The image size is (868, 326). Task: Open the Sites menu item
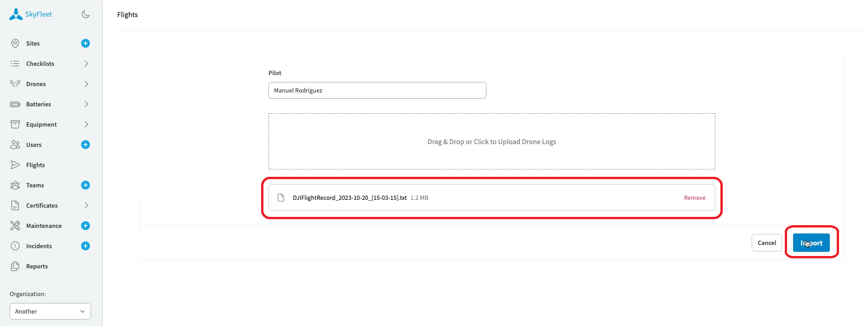click(x=33, y=43)
